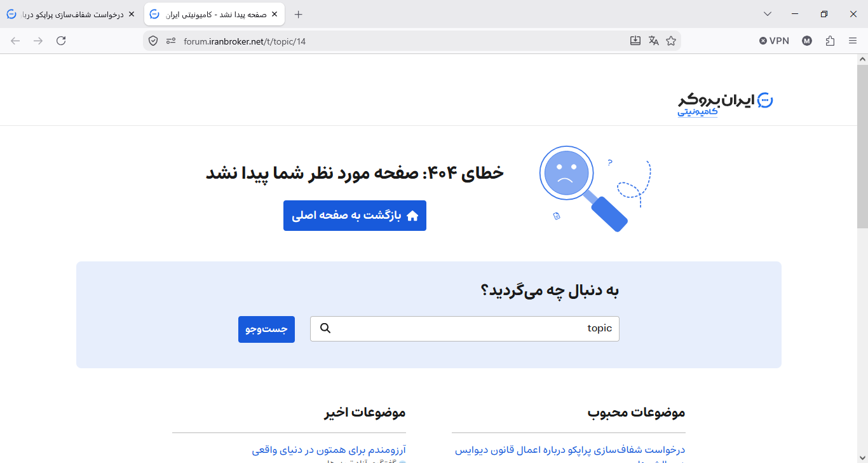Open link آرزومندم برای همتون در دنیای واقعی
The image size is (868, 463).
329,450
